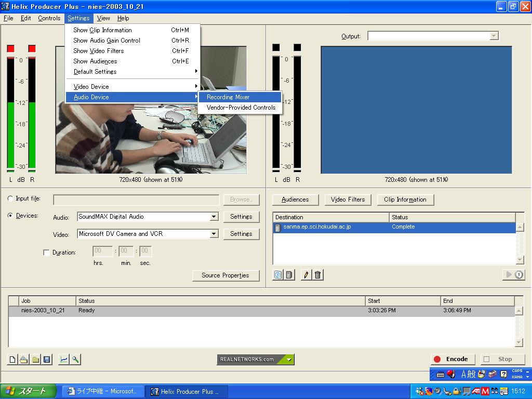Select the Input file radio button
532x399 pixels.
click(11, 198)
